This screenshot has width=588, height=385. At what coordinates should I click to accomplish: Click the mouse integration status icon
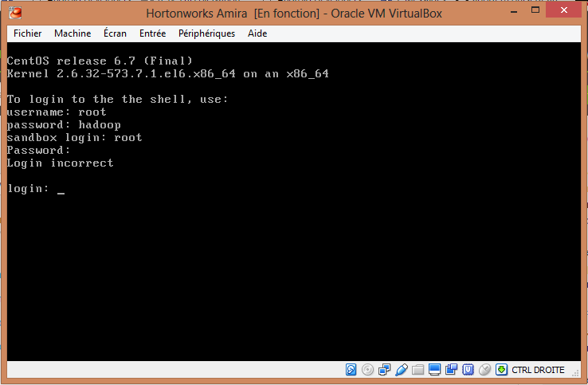click(484, 370)
